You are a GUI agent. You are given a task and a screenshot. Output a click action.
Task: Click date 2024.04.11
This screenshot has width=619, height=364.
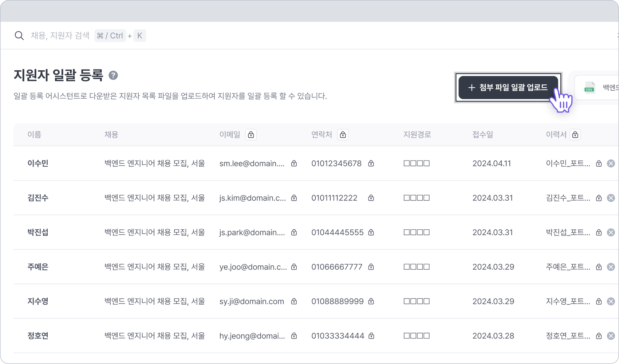tap(492, 163)
